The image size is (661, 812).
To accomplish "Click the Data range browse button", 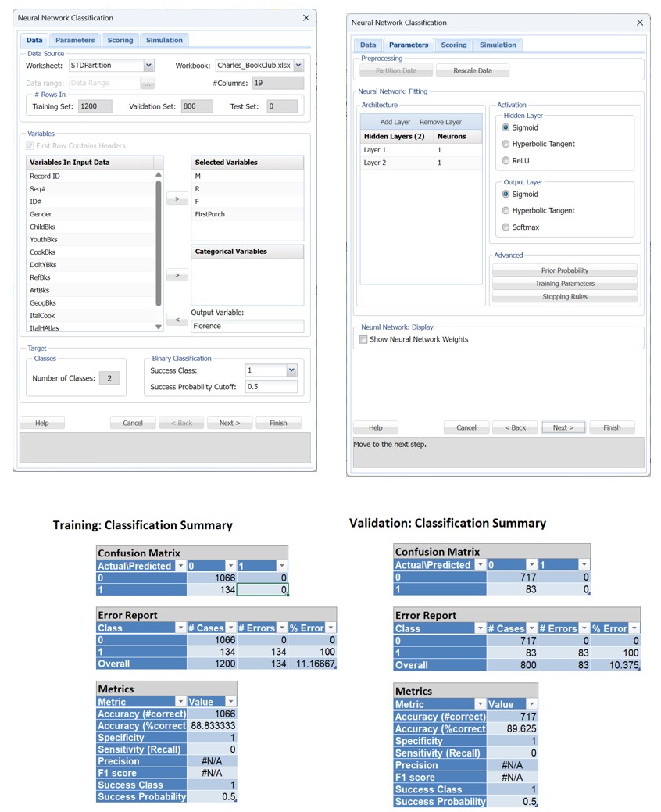I will tap(147, 83).
